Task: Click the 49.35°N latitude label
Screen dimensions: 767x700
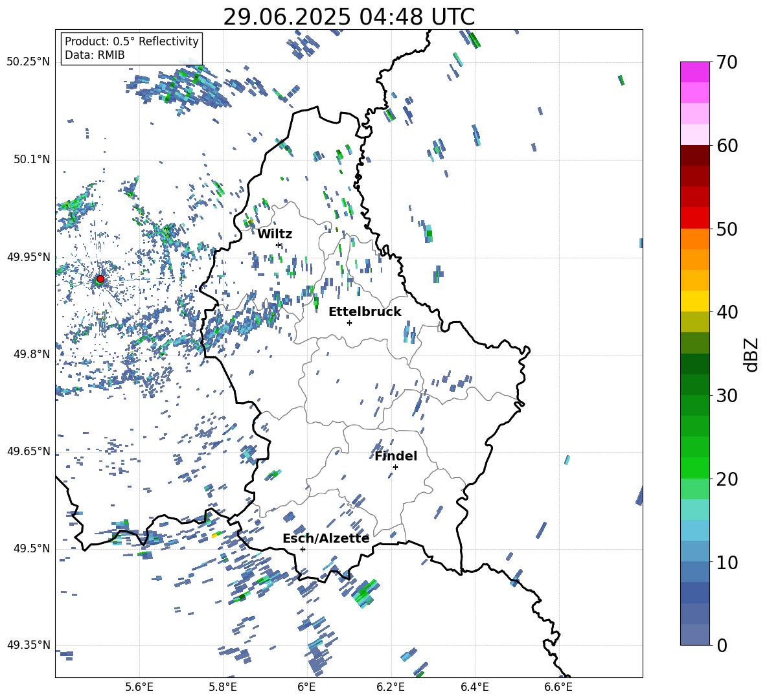Action: click(29, 645)
